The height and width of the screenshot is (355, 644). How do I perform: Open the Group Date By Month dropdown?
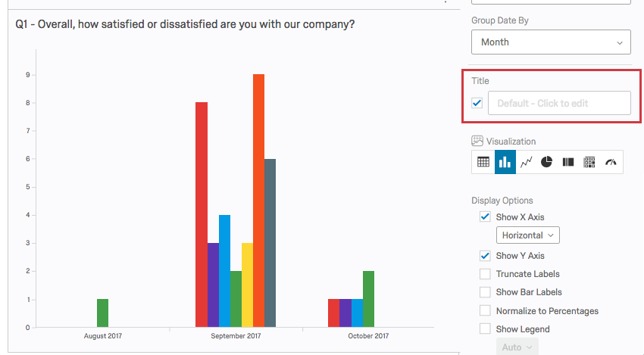551,42
